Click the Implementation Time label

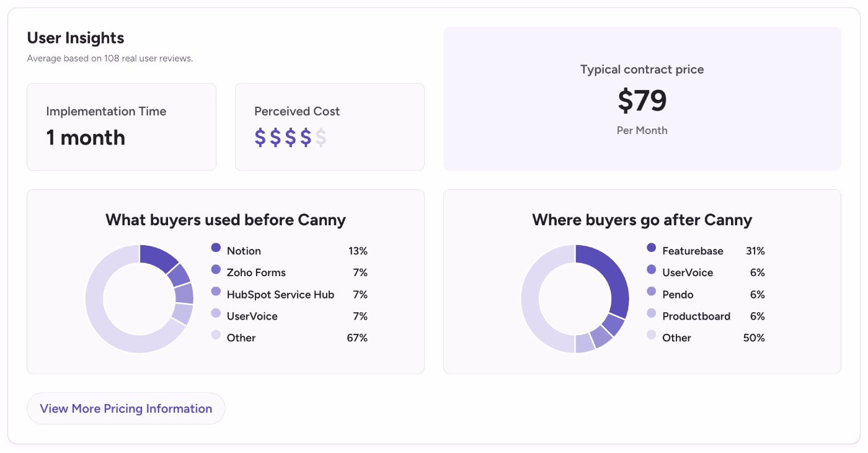[106, 111]
